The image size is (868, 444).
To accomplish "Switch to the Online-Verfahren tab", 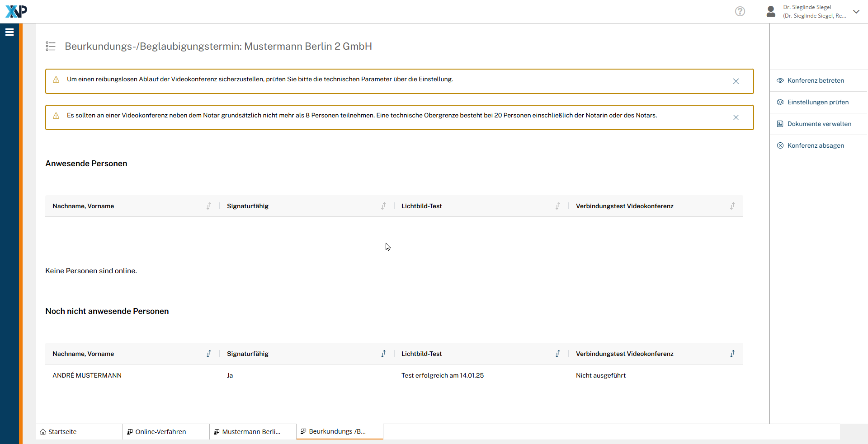I will pyautogui.click(x=166, y=432).
